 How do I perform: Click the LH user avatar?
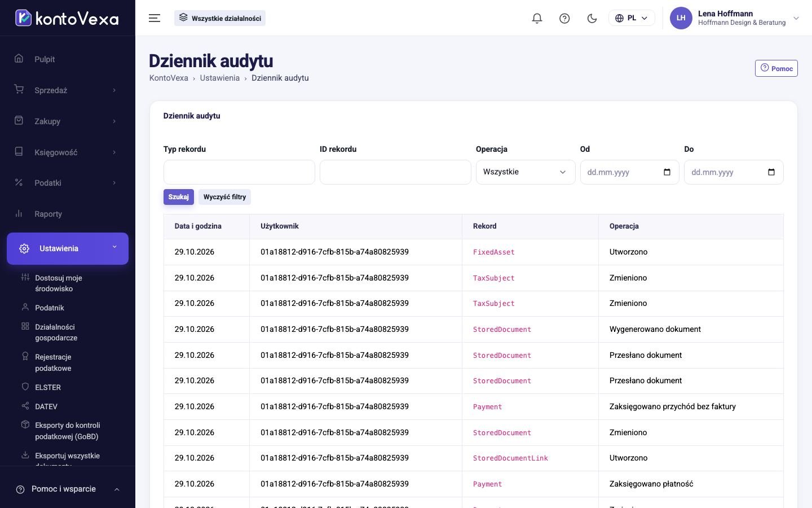681,18
